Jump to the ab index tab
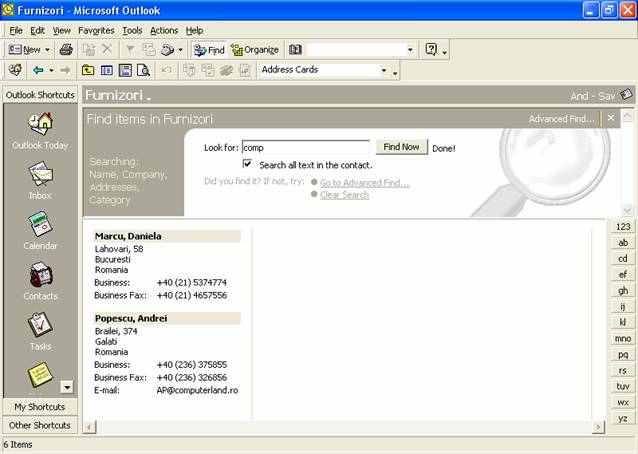This screenshot has width=638, height=454. (623, 243)
